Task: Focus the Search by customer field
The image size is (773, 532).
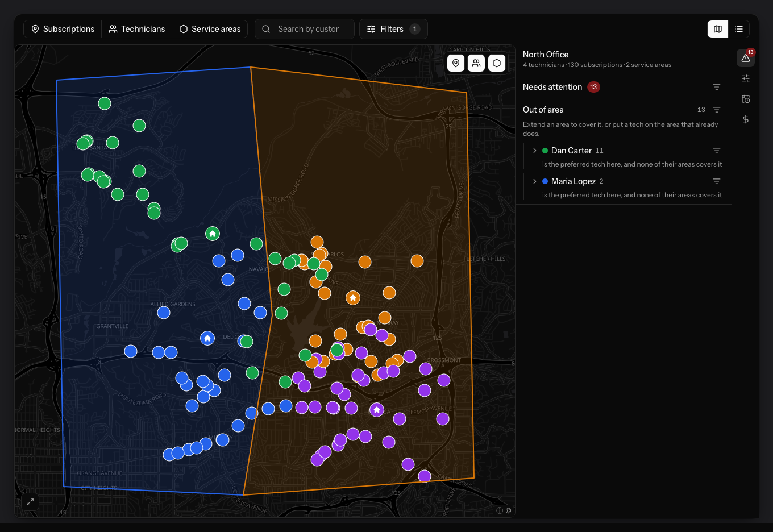Action: pyautogui.click(x=305, y=29)
